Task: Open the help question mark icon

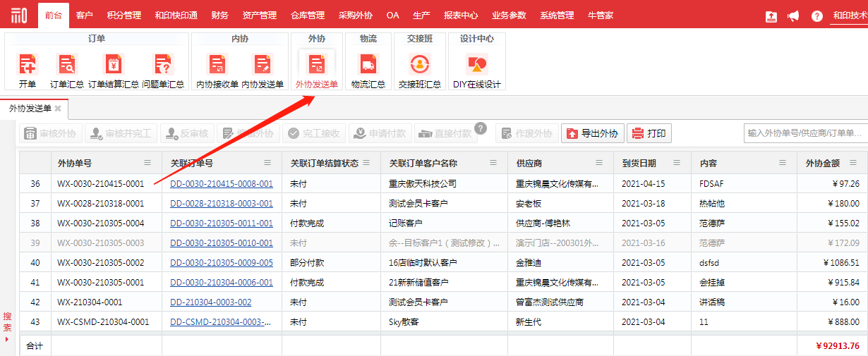Action: point(817,16)
